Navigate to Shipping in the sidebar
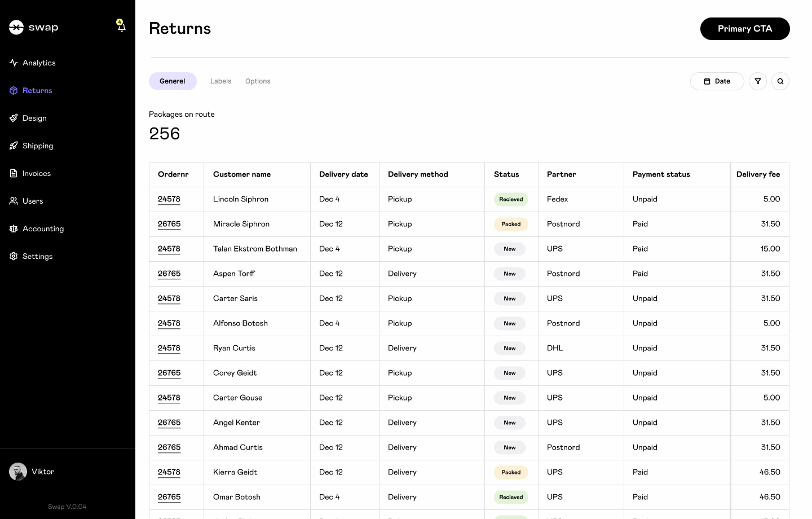The height and width of the screenshot is (519, 812). (38, 146)
